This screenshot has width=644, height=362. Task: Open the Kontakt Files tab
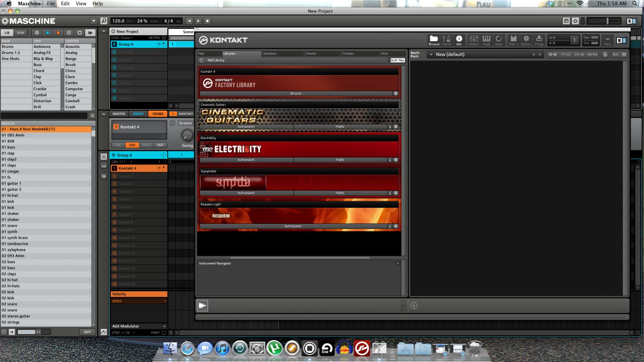209,54
